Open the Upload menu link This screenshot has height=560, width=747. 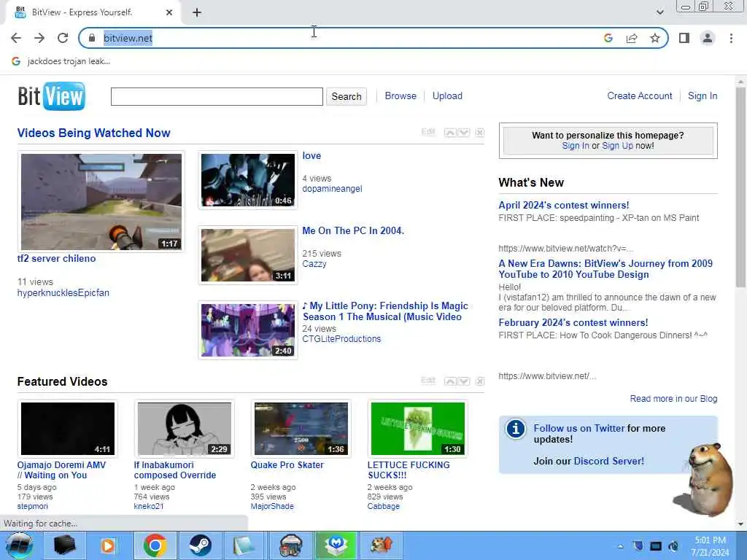coord(447,96)
